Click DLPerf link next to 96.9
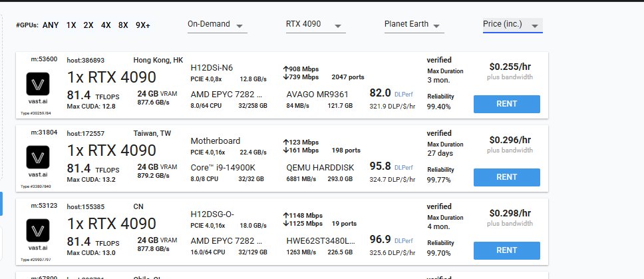This screenshot has width=644, height=279. coord(404,241)
